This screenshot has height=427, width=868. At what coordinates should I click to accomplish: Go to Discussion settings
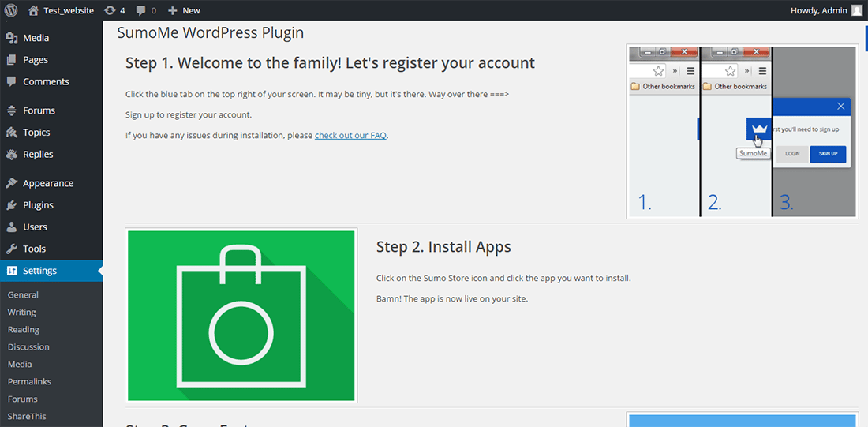pos(28,346)
